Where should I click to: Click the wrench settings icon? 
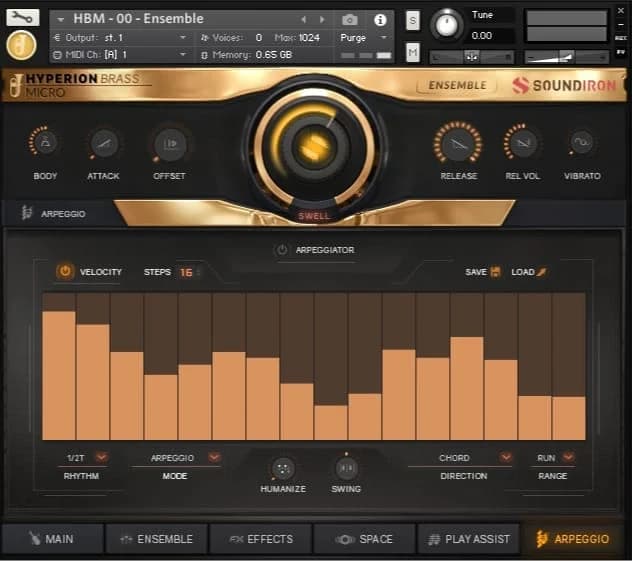(x=22, y=17)
